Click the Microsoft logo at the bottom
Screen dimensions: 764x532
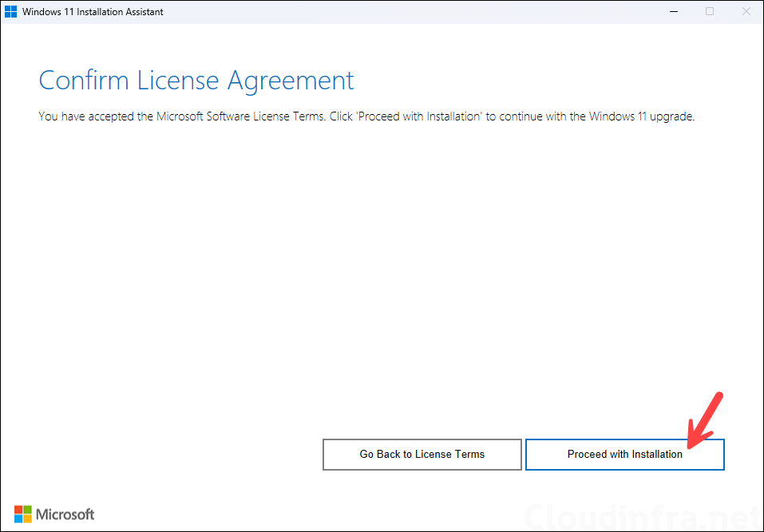54,514
